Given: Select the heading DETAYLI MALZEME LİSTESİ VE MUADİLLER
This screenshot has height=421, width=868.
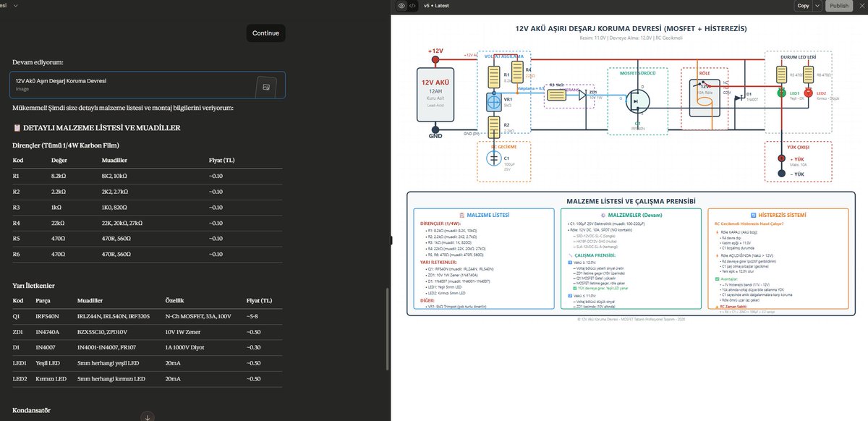Looking at the screenshot, I should [x=102, y=128].
